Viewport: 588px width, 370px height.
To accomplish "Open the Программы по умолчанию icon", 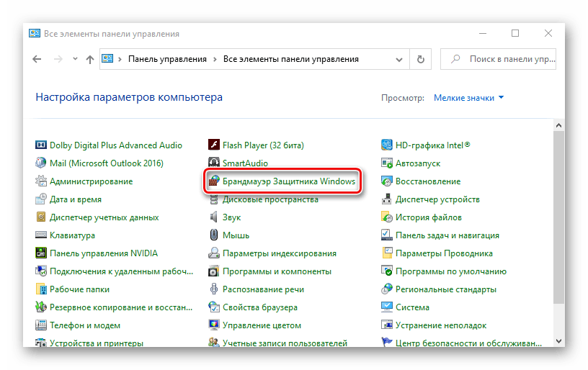I will tap(387, 271).
